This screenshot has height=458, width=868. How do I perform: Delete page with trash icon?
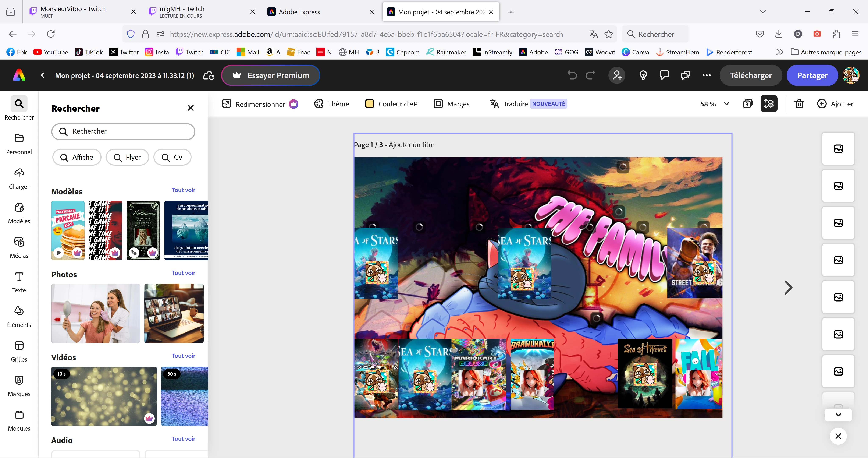coord(799,103)
